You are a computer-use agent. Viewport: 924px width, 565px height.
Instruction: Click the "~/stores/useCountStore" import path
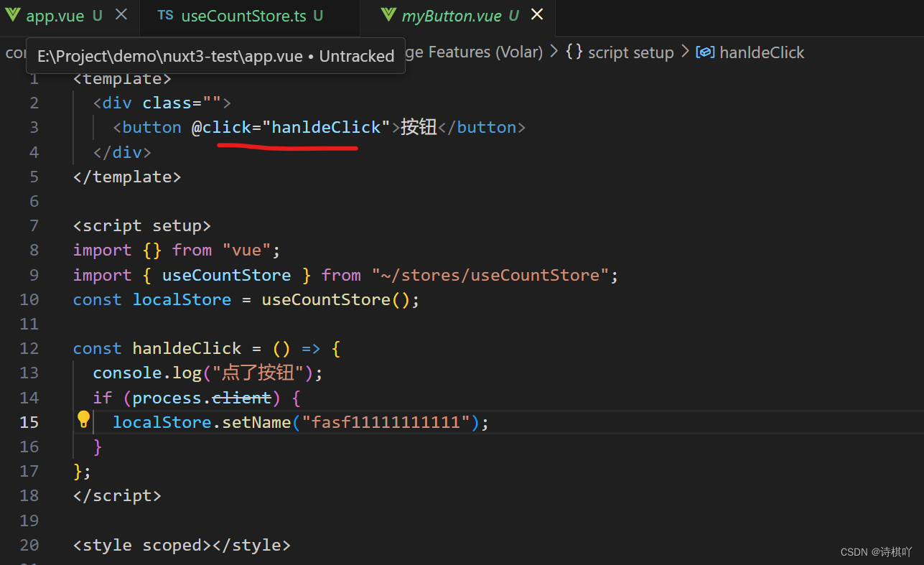coord(490,275)
